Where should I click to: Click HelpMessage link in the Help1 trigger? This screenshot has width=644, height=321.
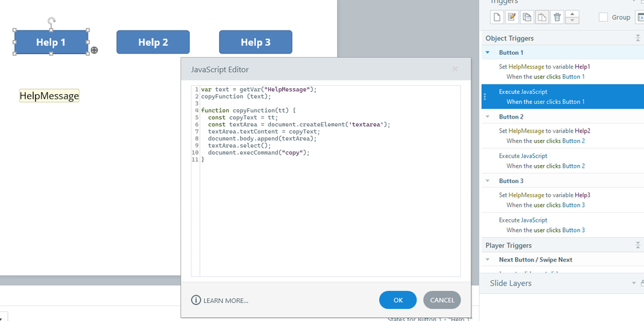pos(526,66)
